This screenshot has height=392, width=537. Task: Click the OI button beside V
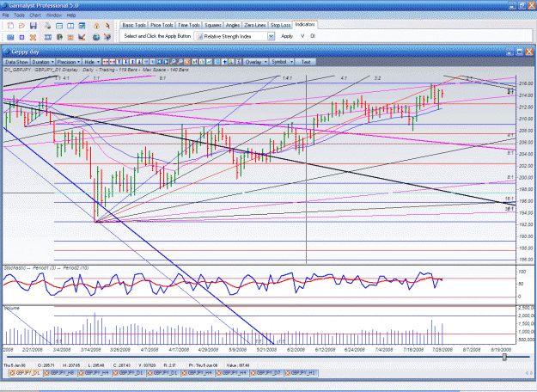(x=313, y=36)
